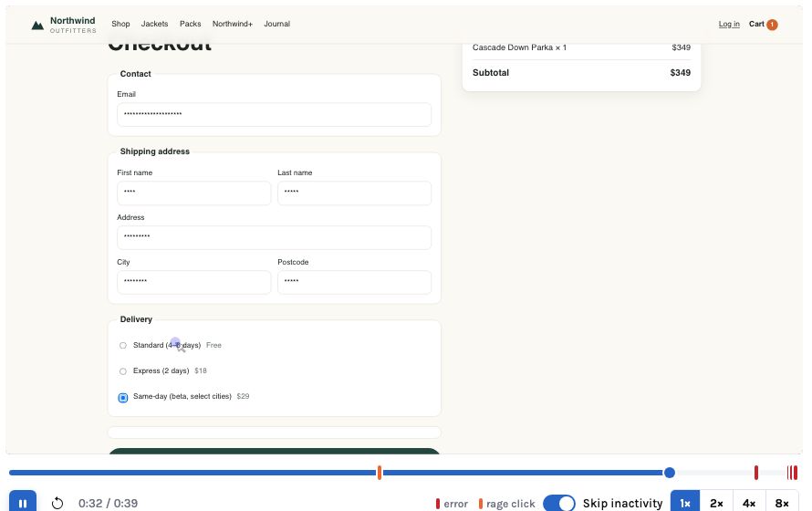Click the $18 price next to Express
This screenshot has width=812, height=511.
point(201,370)
